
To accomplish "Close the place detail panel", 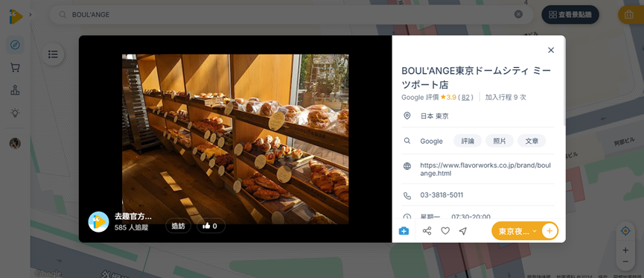I will click(x=551, y=50).
